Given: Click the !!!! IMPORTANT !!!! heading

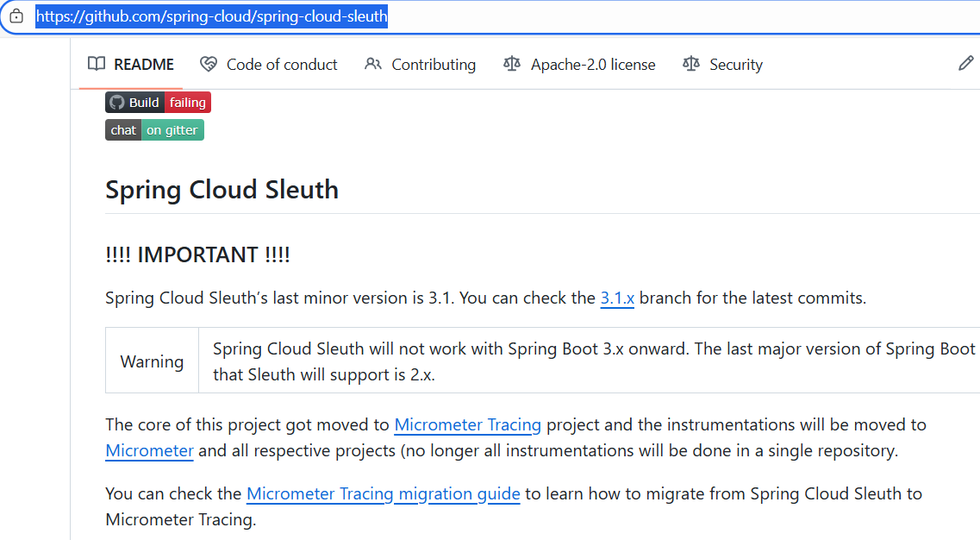Looking at the screenshot, I should tap(197, 254).
